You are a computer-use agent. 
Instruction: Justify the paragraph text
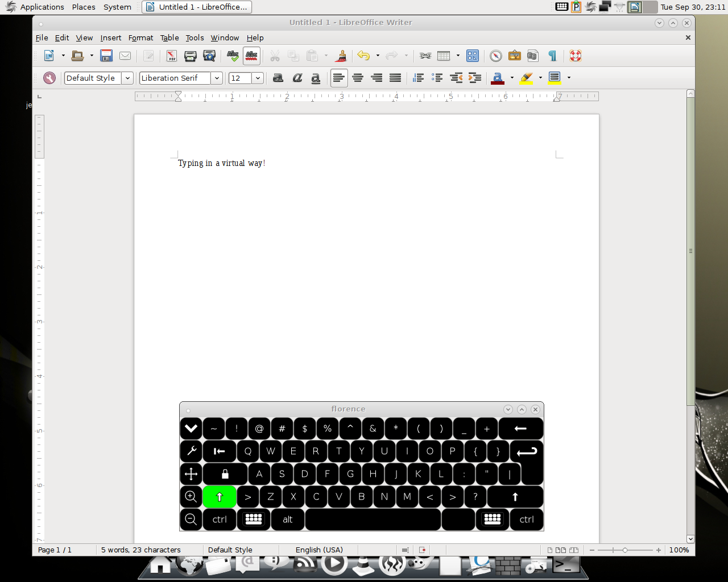tap(395, 78)
